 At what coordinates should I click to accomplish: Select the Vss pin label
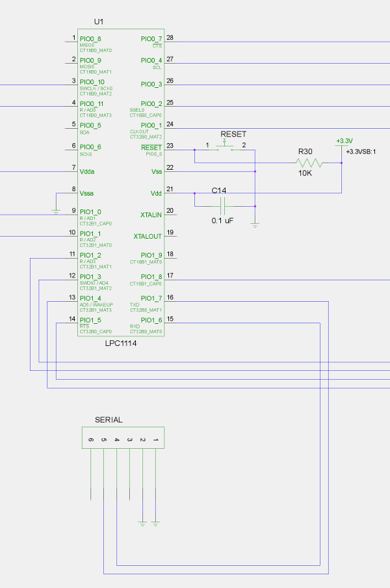point(157,171)
